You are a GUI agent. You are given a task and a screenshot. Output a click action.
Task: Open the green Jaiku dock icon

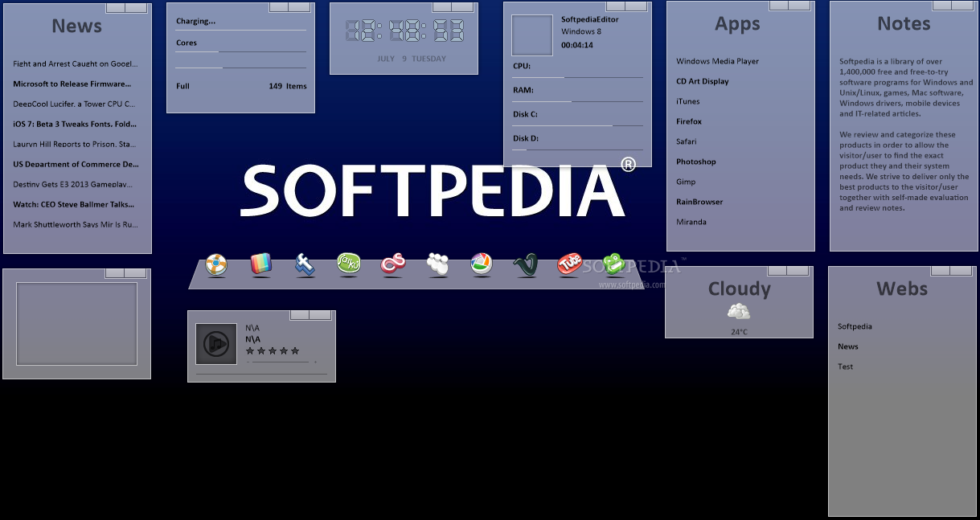point(349,263)
